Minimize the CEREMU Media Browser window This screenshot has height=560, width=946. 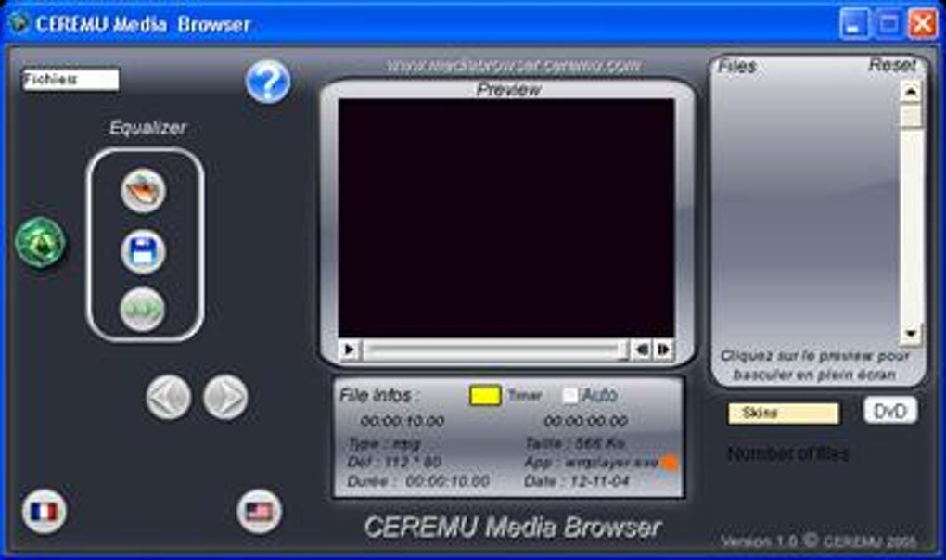(x=854, y=24)
